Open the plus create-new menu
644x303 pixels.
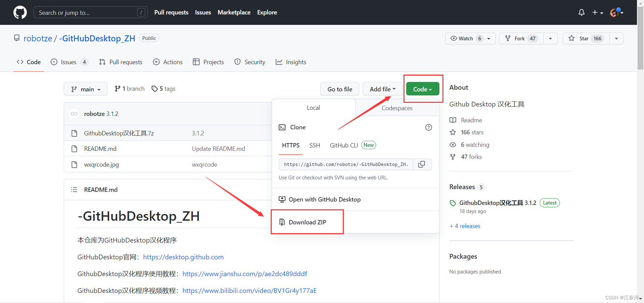click(598, 12)
